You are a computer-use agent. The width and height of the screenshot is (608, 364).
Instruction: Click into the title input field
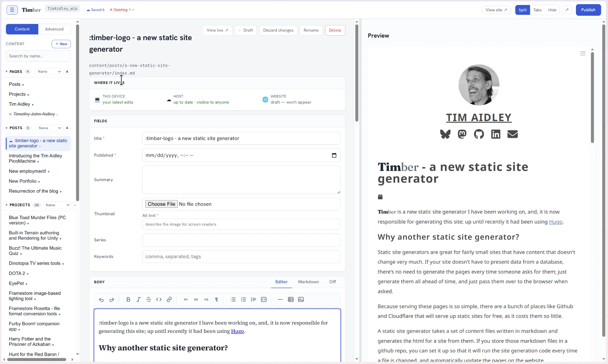click(x=241, y=138)
